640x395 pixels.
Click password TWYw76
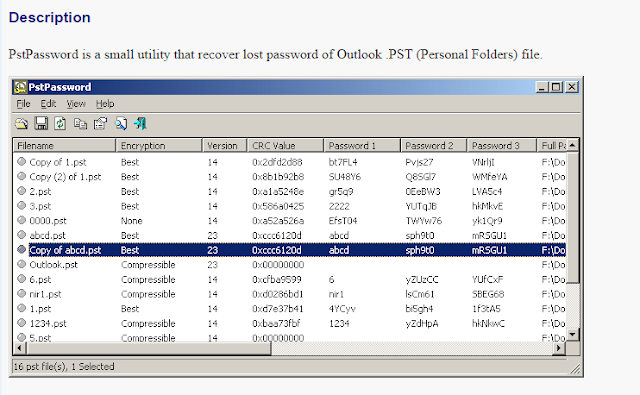pyautogui.click(x=424, y=221)
